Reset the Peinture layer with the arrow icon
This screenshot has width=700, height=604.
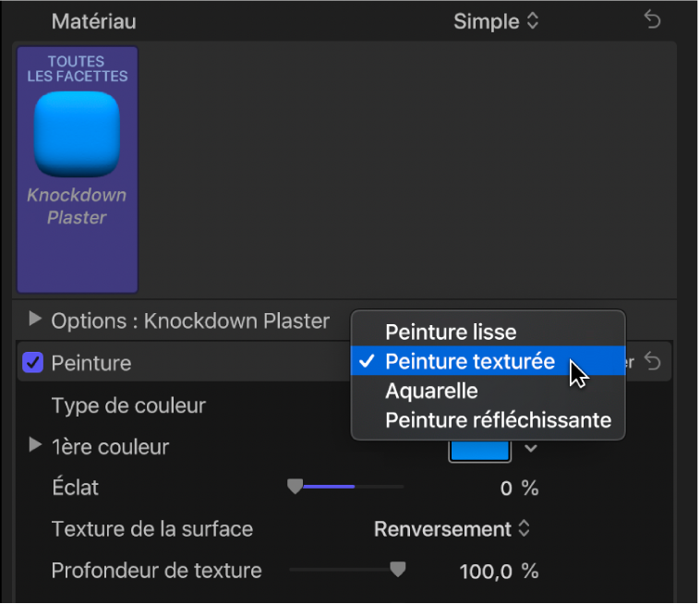[653, 363]
